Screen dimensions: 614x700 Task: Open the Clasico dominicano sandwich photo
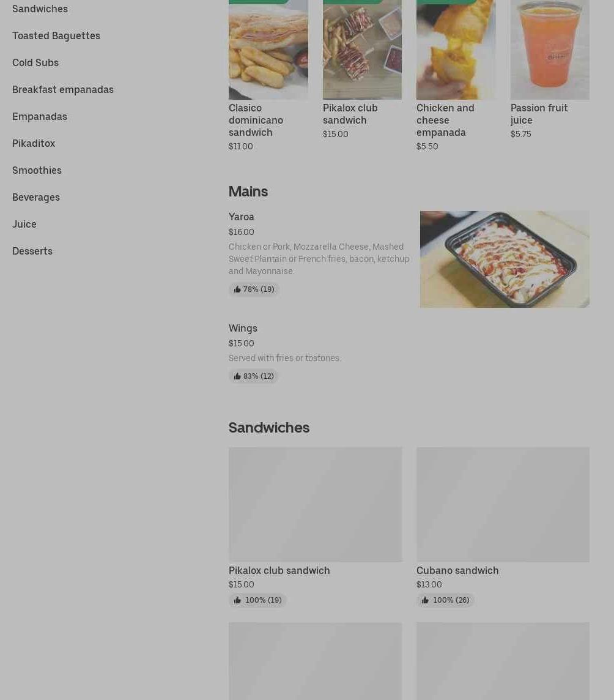pyautogui.click(x=268, y=50)
